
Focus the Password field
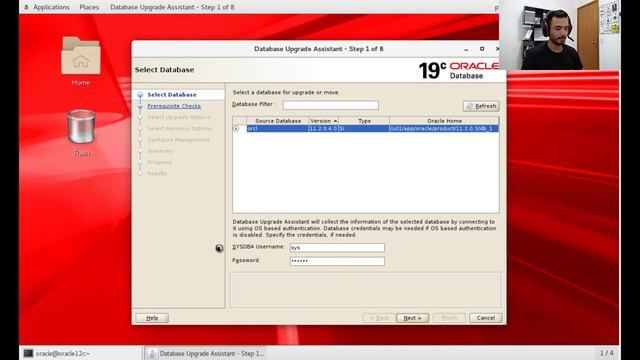tap(337, 261)
